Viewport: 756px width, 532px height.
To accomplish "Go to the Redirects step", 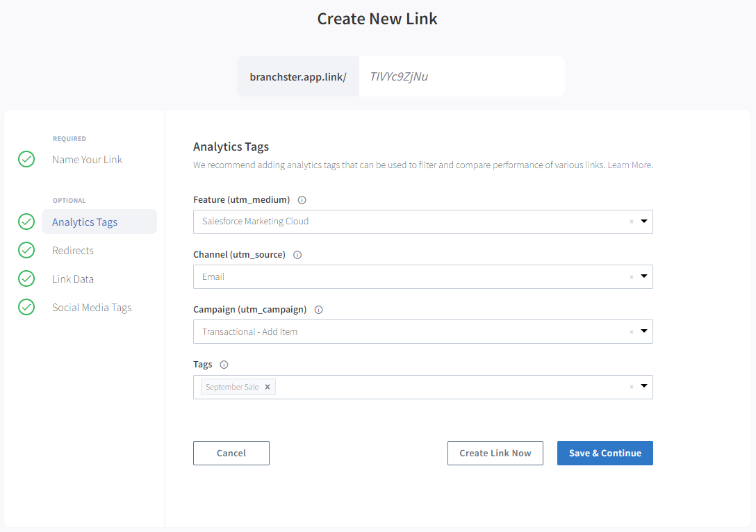I will (73, 251).
